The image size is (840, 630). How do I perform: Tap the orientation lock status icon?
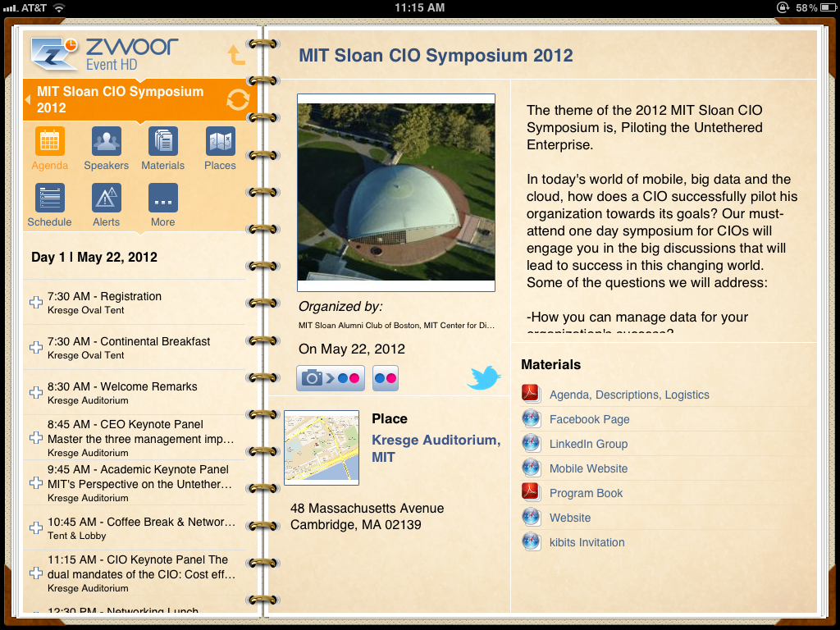point(783,7)
